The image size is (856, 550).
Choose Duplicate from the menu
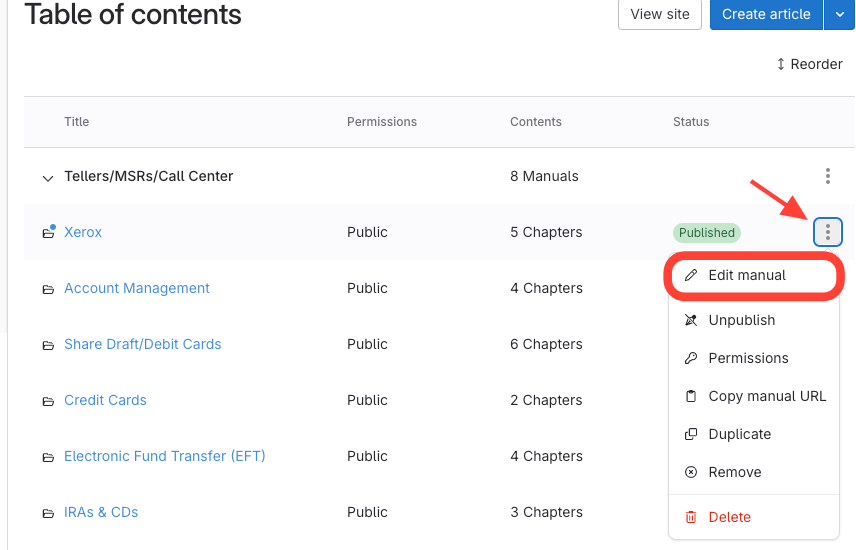coord(739,434)
